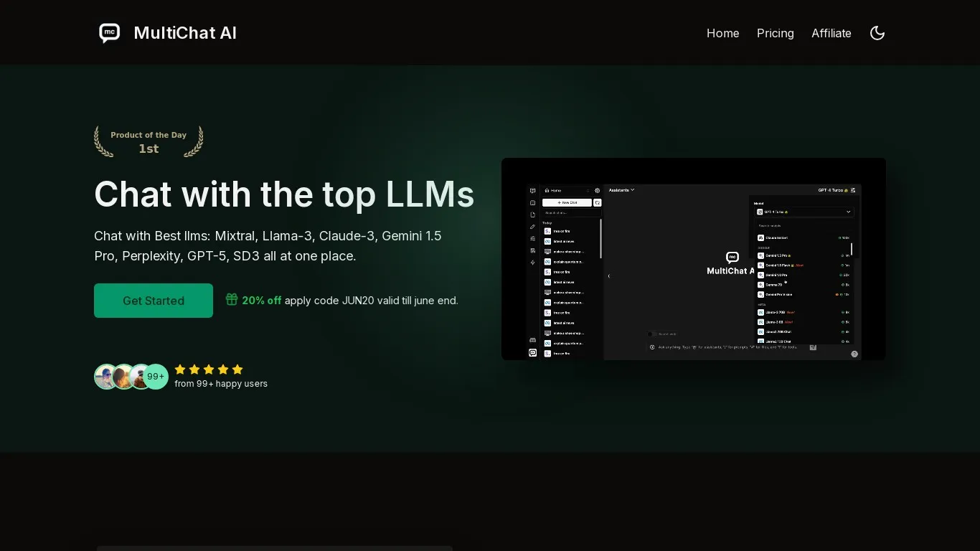Click the plus attach icon in preview prompt box
The image size is (980, 551).
(x=652, y=347)
